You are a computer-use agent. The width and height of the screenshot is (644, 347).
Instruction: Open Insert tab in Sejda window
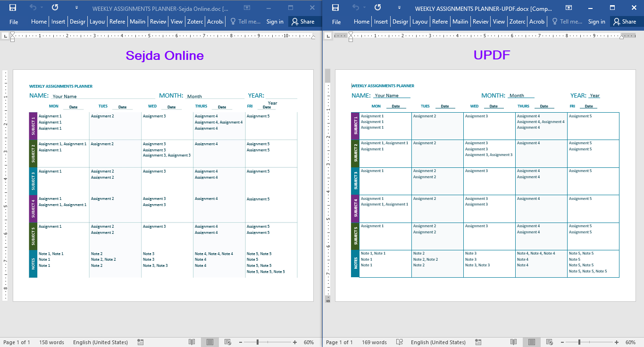59,22
